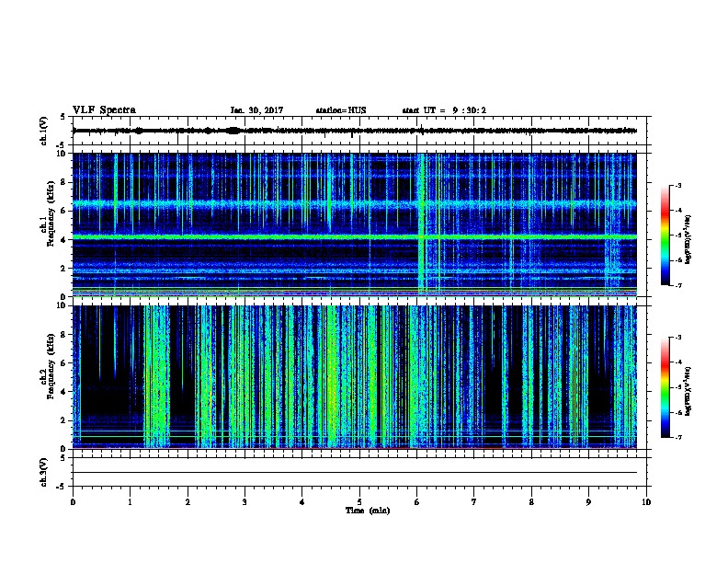Click the time axis tick label "10"

pyautogui.click(x=646, y=502)
